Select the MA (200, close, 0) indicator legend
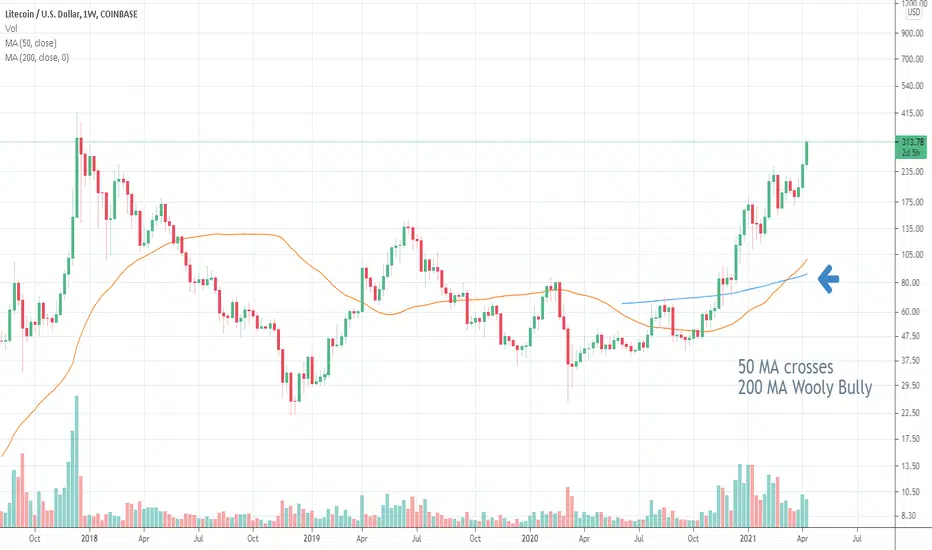The image size is (932, 550). [x=37, y=58]
